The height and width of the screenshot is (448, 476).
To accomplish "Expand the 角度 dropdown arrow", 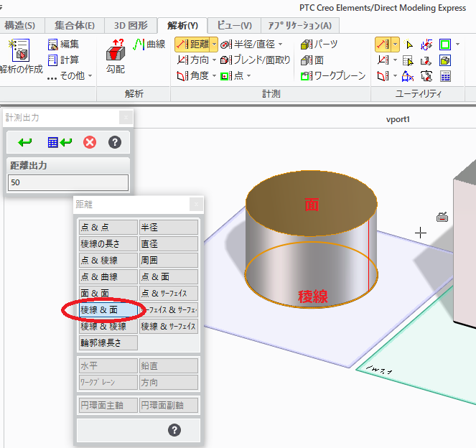I will click(x=215, y=75).
